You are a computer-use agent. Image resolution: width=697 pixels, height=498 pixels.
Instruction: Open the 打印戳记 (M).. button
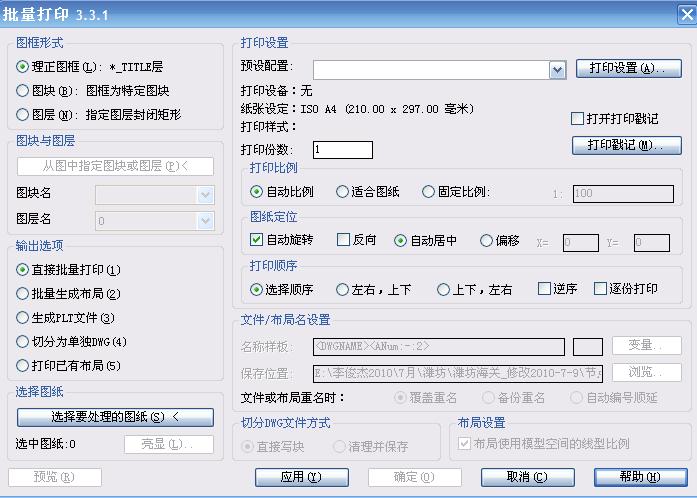click(627, 145)
